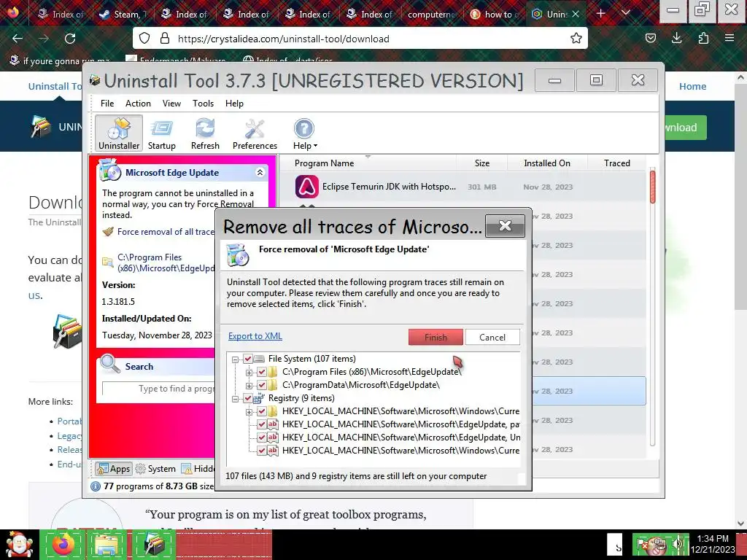Click the volume speaker tray icon
Viewport: 747px width, 560px height.
678,544
